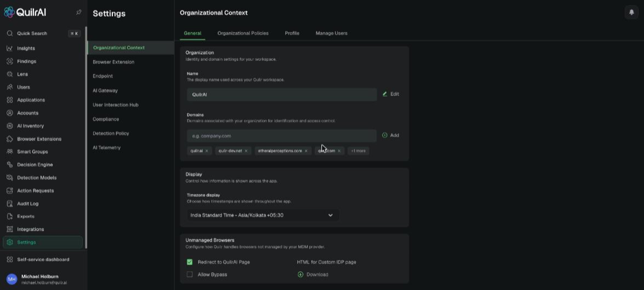Image resolution: width=644 pixels, height=290 pixels.
Task: Click the QuilrAI logo
Action: click(25, 12)
